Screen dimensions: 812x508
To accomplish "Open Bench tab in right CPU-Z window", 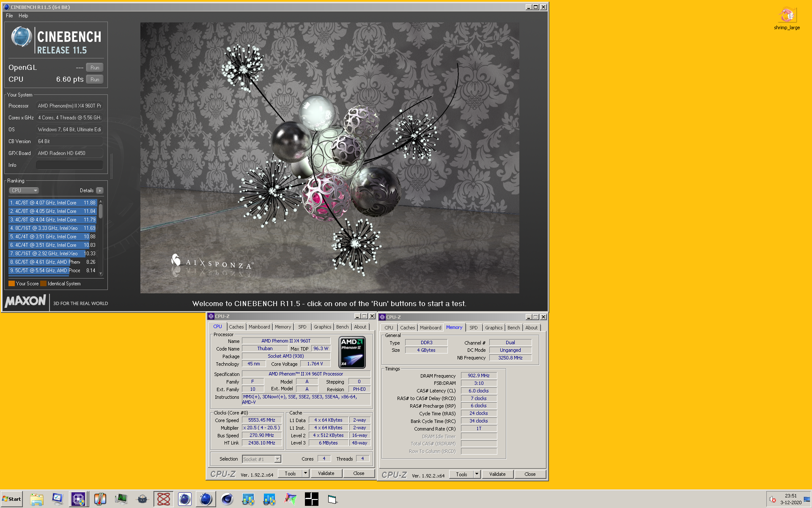I will (x=514, y=328).
